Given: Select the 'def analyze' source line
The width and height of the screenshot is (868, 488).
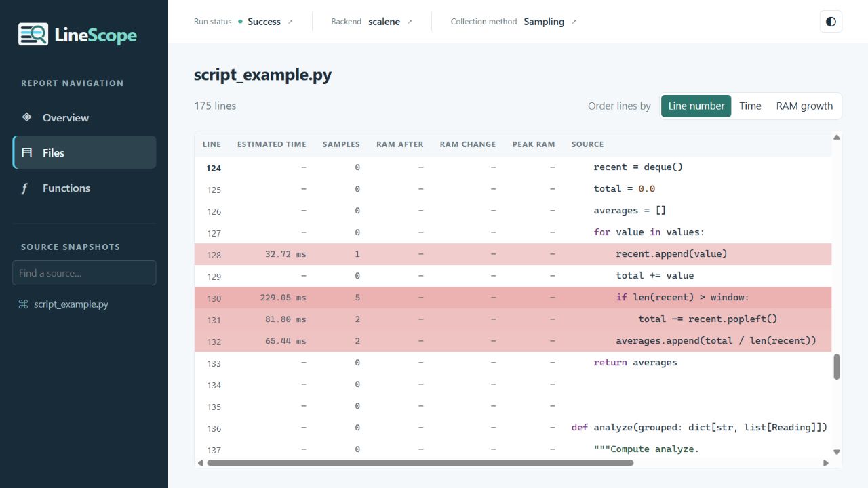Looking at the screenshot, I should 699,428.
